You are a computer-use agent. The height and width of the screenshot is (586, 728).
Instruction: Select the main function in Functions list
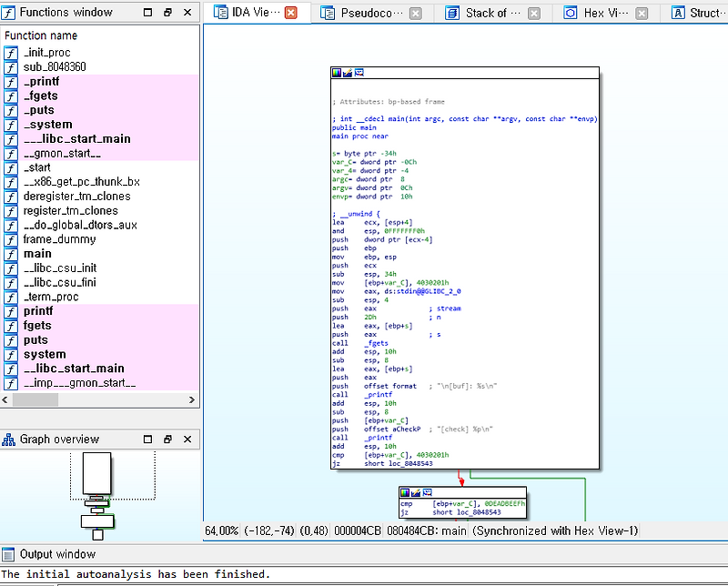(x=38, y=254)
